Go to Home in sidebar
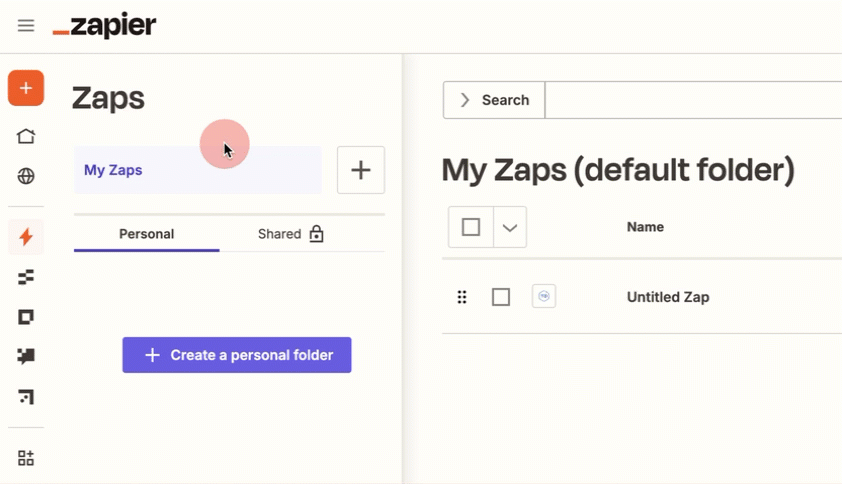 click(26, 137)
